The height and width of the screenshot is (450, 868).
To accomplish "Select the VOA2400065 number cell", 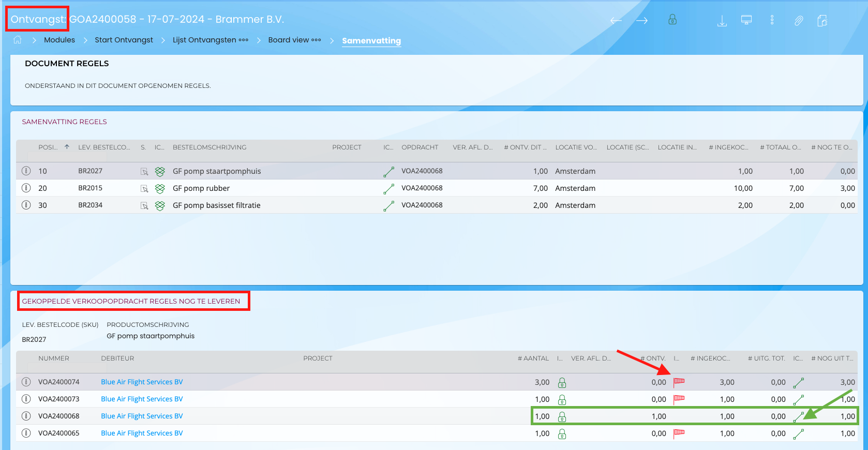I will coord(59,433).
